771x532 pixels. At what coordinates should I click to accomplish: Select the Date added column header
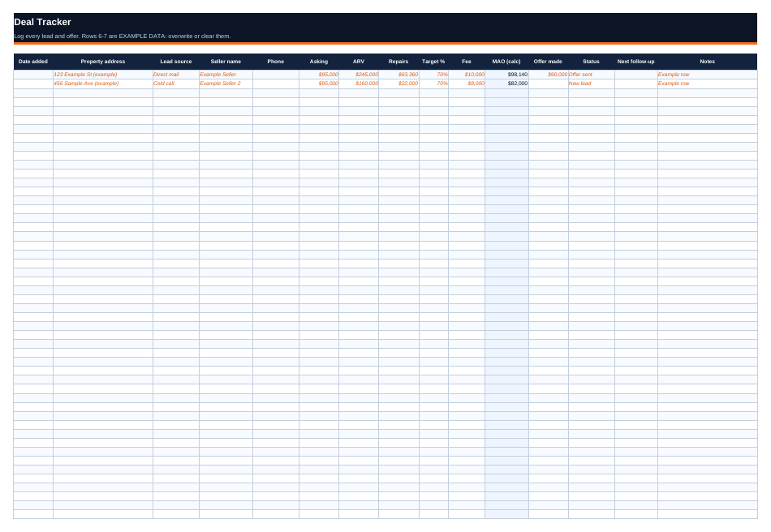pos(33,62)
